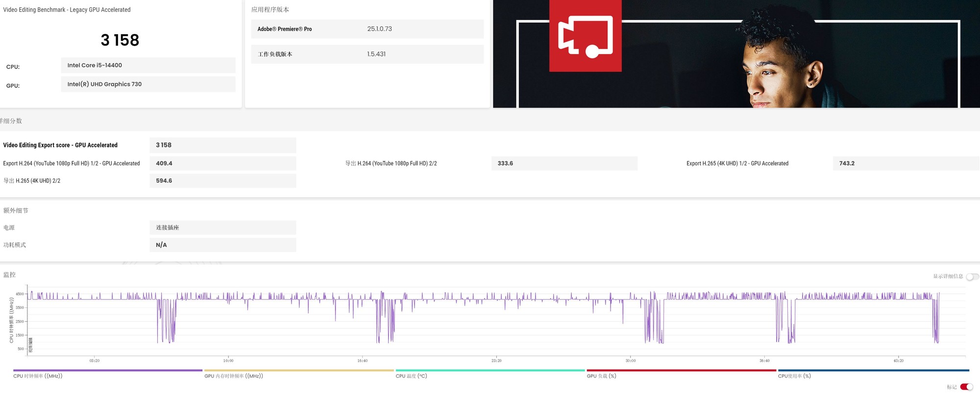Image resolution: width=980 pixels, height=405 pixels.
Task: Click the 工作负载版本 1.5.431 row
Action: coord(367,54)
